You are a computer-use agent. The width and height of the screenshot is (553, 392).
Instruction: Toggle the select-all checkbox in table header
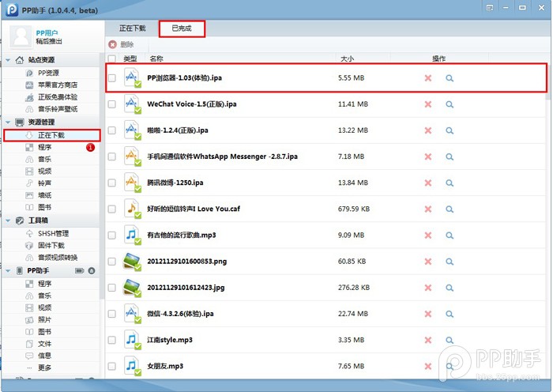coord(111,58)
